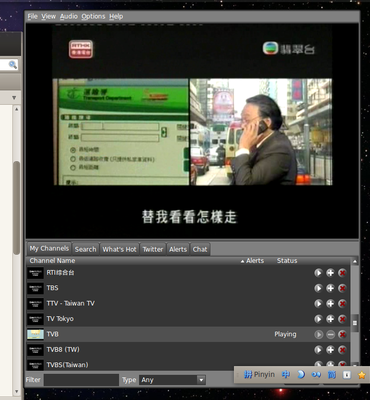
Task: Toggle the half-moon punctuation icon in Pinyin bar
Action: 301,375
